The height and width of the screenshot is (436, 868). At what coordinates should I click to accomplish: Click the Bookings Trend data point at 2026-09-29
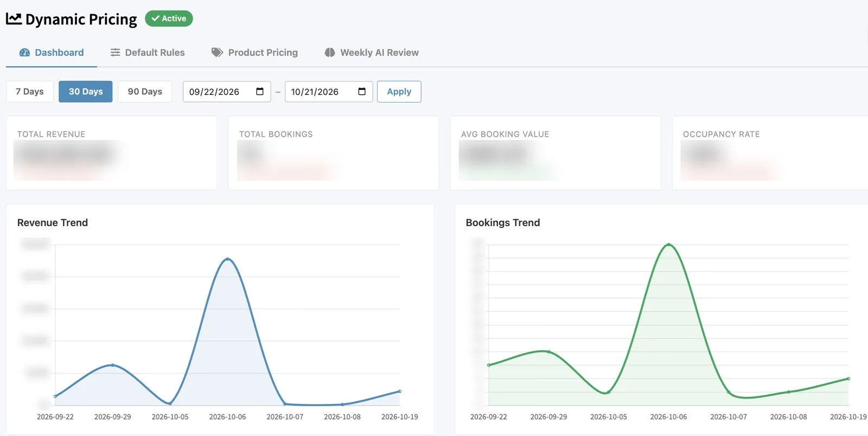coord(548,352)
